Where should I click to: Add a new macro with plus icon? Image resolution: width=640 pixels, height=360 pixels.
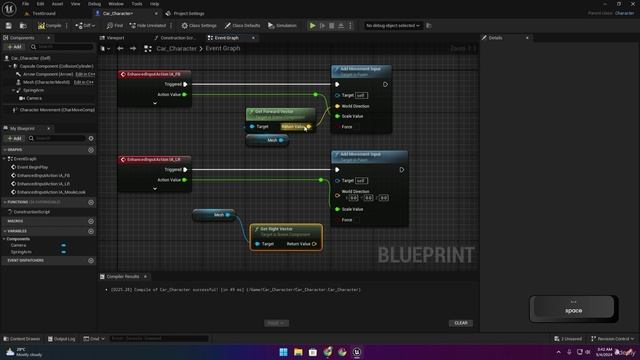point(91,221)
